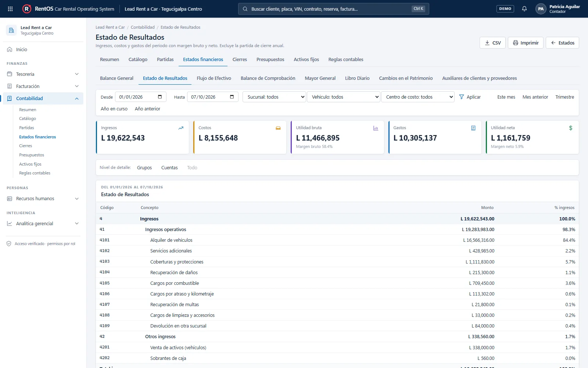Click the Ingresos card trend icon
The width and height of the screenshot is (588, 368).
pos(181,128)
